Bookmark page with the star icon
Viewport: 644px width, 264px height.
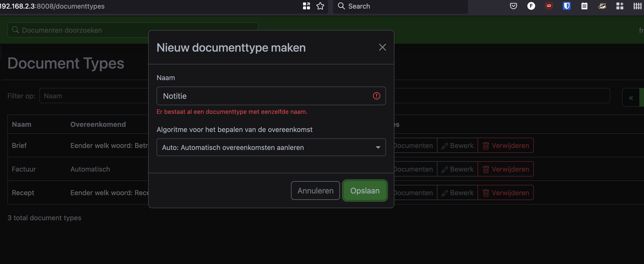point(320,6)
